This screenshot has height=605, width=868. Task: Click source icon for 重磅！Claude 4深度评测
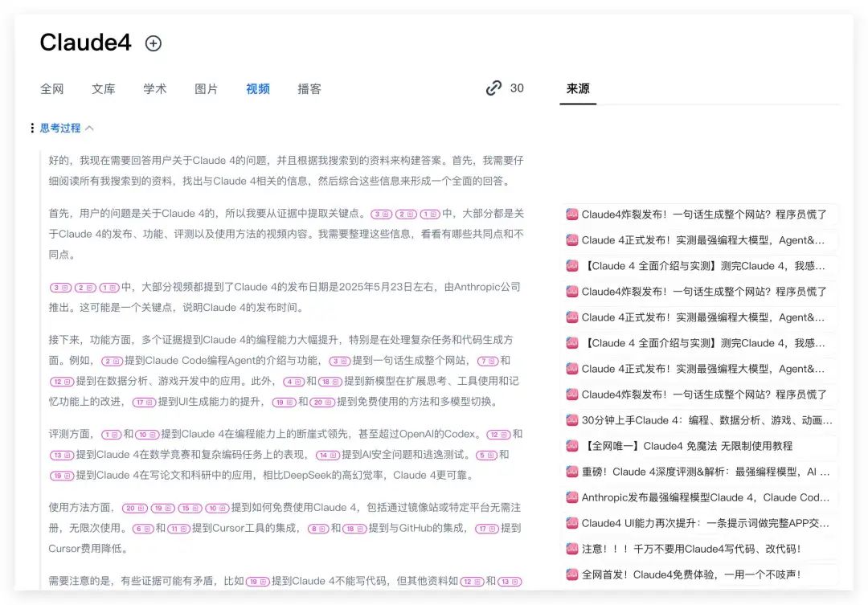click(572, 472)
